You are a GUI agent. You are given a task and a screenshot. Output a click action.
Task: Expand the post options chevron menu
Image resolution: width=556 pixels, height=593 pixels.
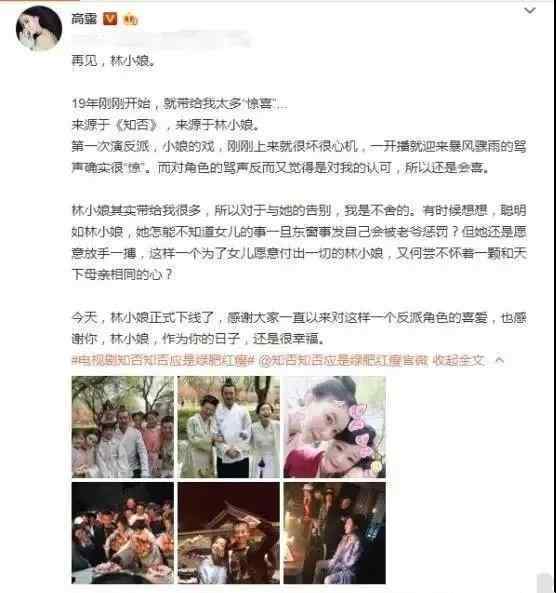[x=530, y=11]
